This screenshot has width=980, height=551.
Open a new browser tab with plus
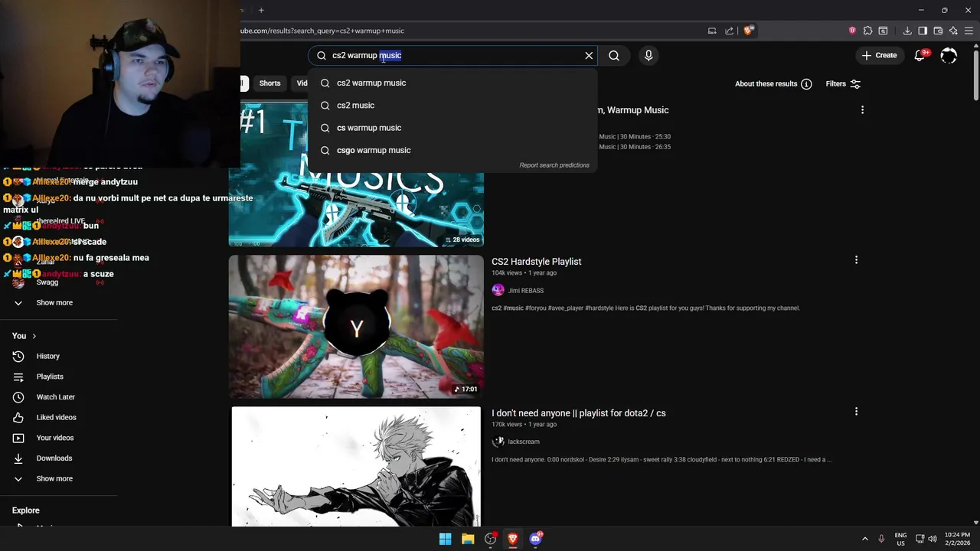click(261, 10)
